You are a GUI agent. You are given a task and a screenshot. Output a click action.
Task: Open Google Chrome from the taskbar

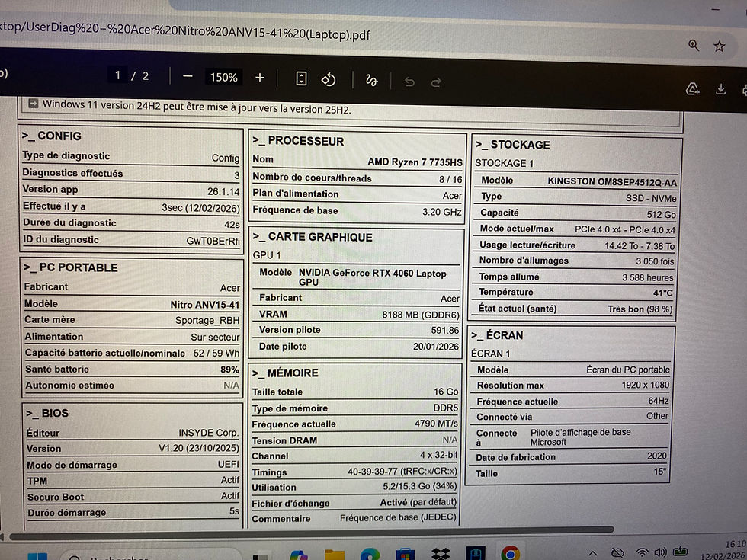(510, 553)
